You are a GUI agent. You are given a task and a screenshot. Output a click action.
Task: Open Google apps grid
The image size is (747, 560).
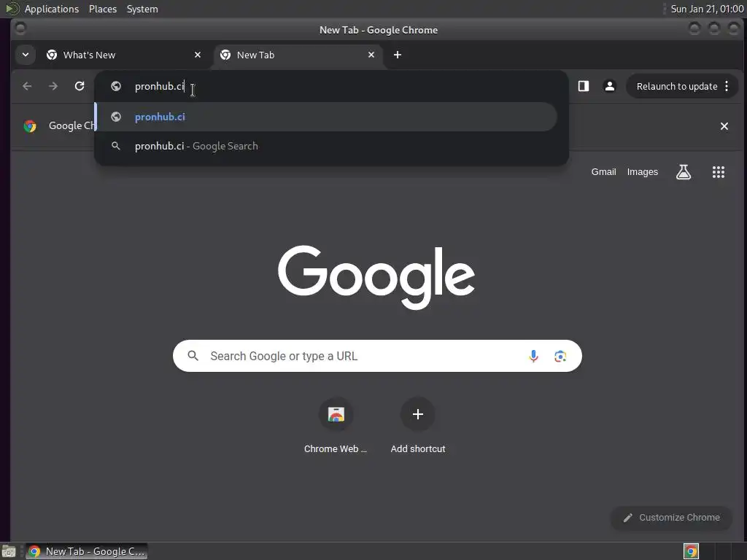pyautogui.click(x=719, y=172)
